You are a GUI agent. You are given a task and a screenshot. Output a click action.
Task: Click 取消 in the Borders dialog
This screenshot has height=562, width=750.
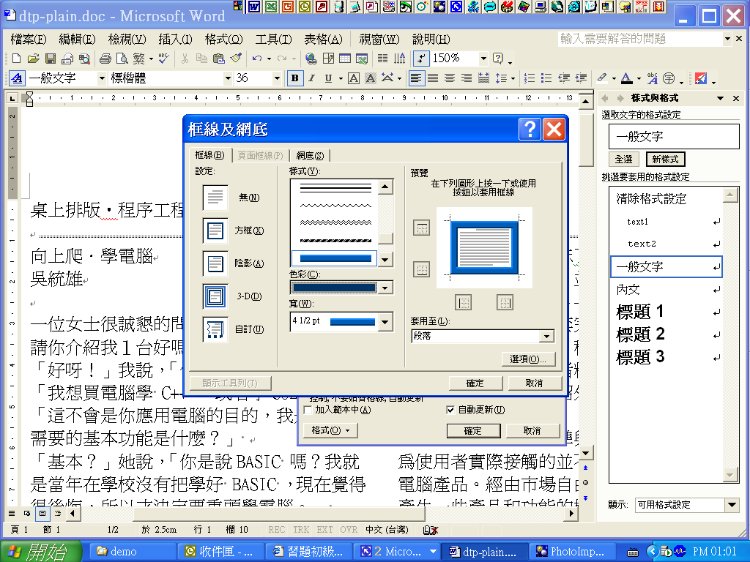click(534, 383)
